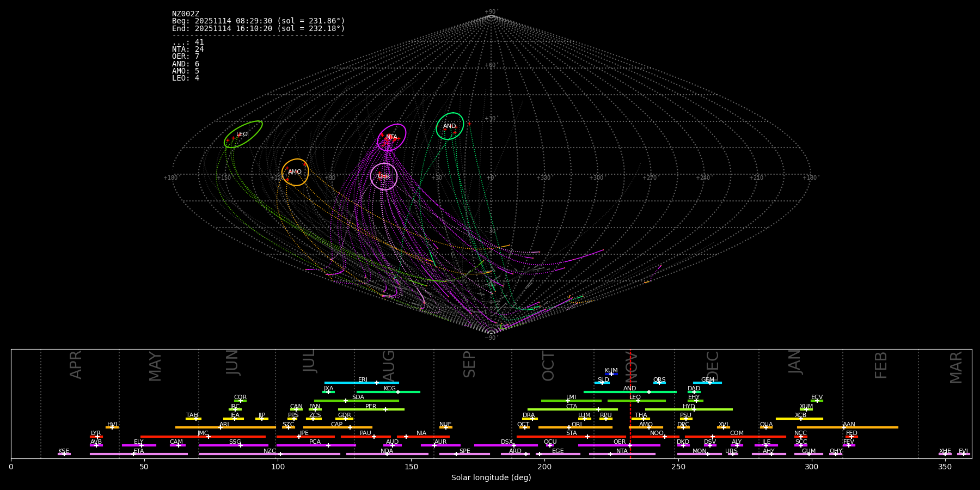Select the NZC shower bar in timeline
Viewport: 980px width, 490px height.
[269, 454]
